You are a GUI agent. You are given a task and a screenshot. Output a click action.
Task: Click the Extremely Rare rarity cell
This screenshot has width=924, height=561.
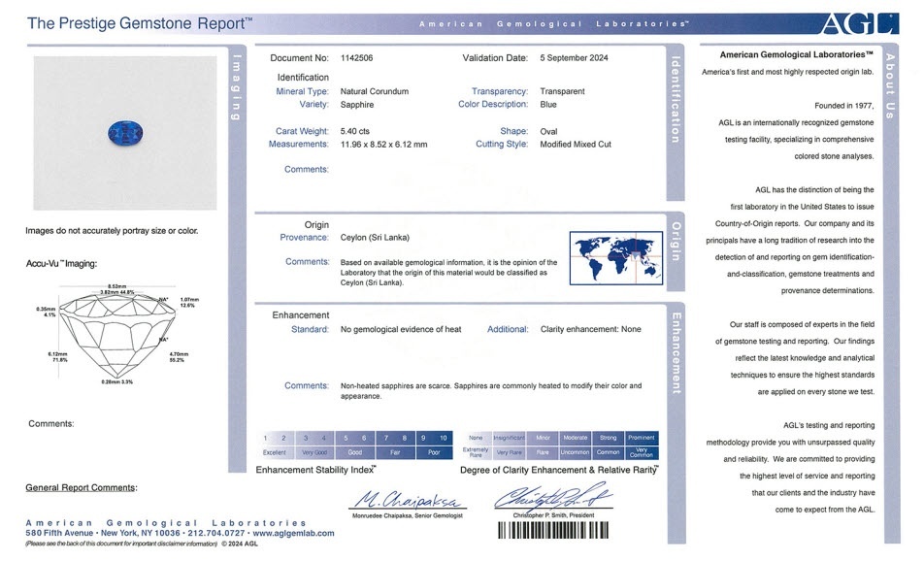tap(476, 452)
